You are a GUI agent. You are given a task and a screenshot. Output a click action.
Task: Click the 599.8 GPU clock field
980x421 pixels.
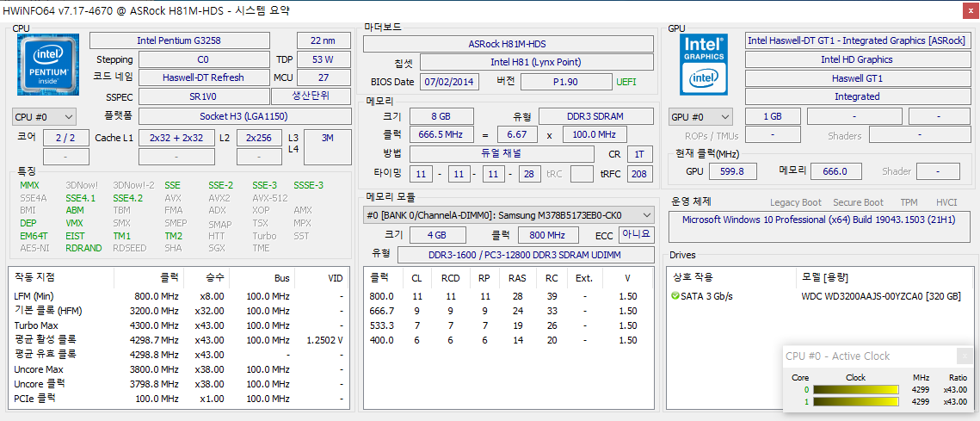click(x=731, y=170)
